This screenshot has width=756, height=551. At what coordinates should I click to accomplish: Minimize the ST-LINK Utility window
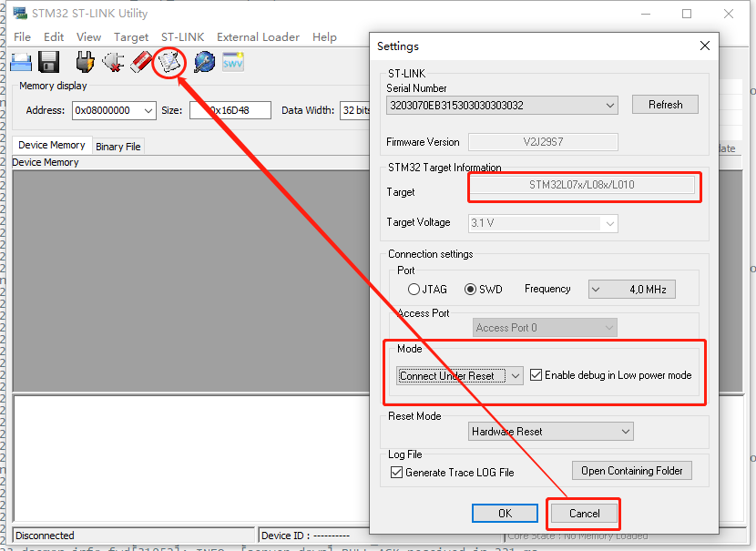[x=646, y=14]
